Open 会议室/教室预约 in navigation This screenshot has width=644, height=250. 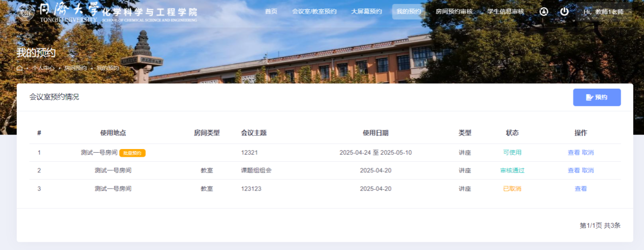pyautogui.click(x=314, y=11)
